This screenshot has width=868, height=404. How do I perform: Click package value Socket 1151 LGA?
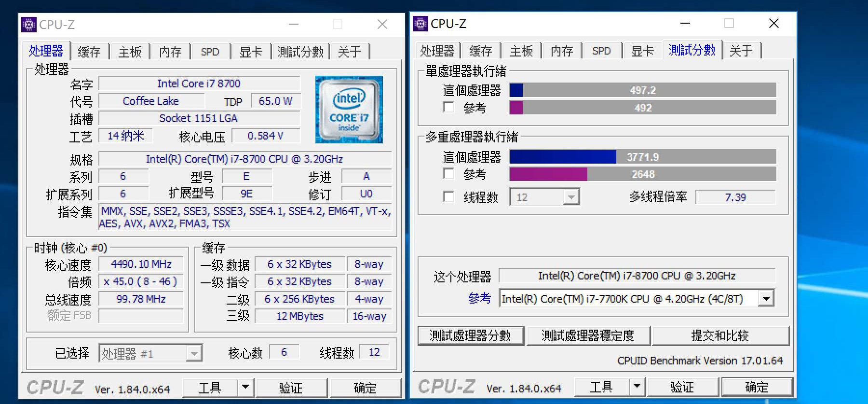tap(199, 118)
